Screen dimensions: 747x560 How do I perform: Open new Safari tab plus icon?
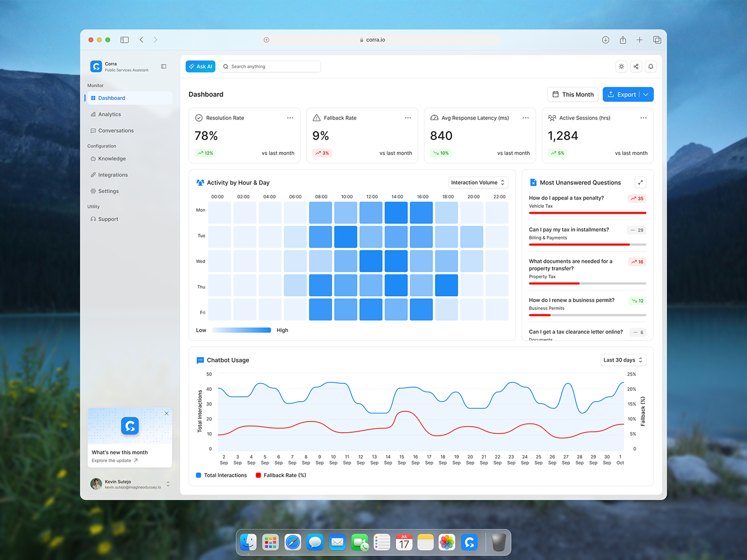pyautogui.click(x=640, y=40)
